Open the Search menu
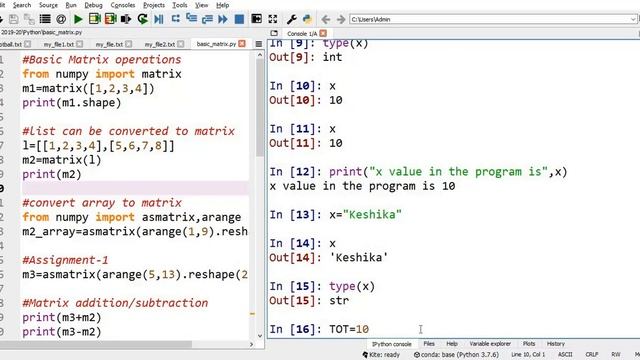The width and height of the screenshot is (640, 360). point(22,5)
